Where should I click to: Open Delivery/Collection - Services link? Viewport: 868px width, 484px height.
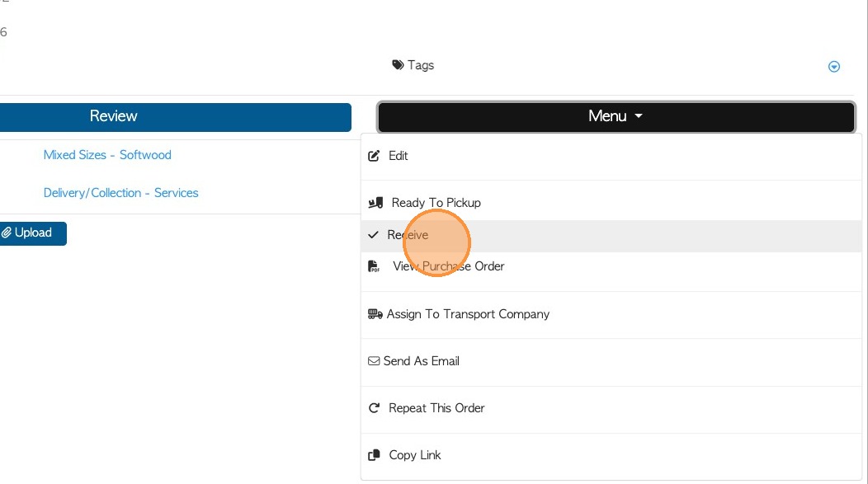pyautogui.click(x=120, y=193)
